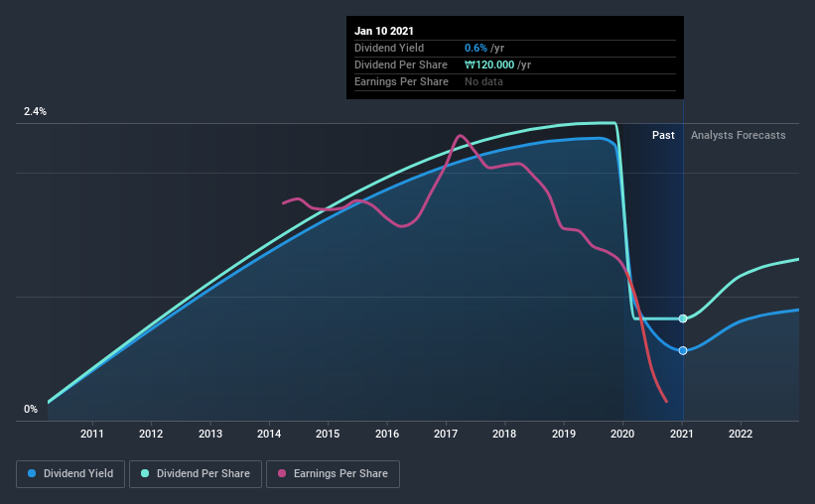Click the 0.6% dividend yield tooltip value
The height and width of the screenshot is (504, 815).
(475, 48)
